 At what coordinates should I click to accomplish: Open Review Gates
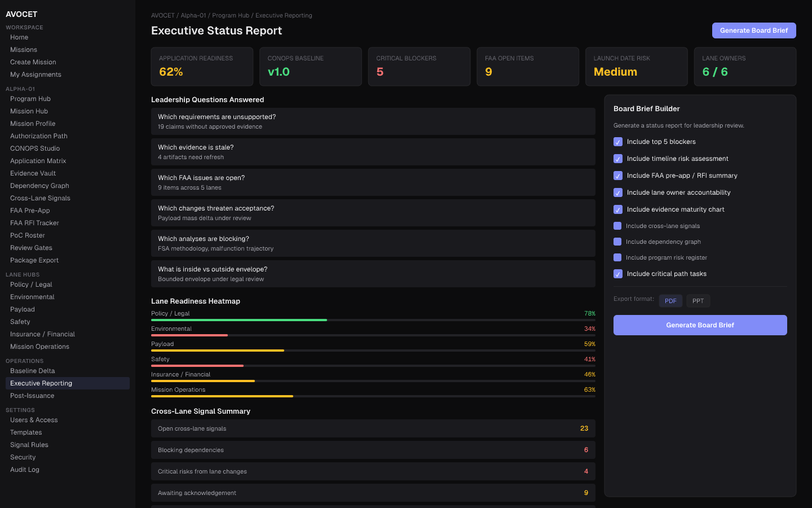(x=68, y=248)
